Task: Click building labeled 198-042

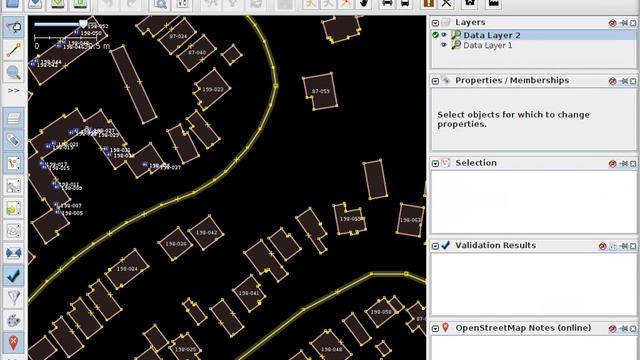Action: tap(207, 233)
